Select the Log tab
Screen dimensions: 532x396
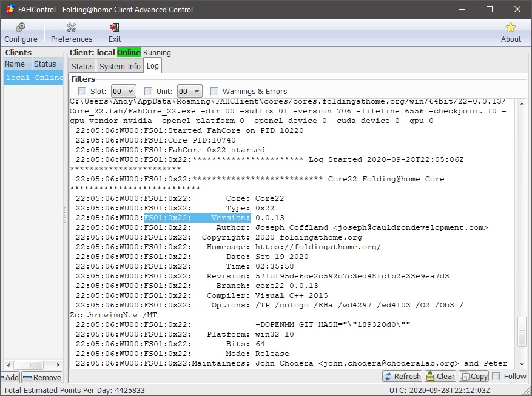click(x=153, y=65)
